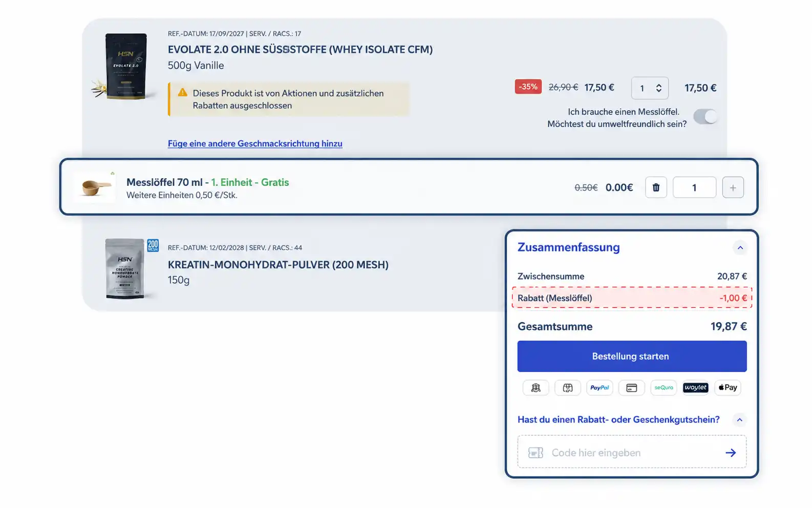812x508 pixels.
Task: Click the Messlöffel '0.00€' price
Action: (x=619, y=187)
